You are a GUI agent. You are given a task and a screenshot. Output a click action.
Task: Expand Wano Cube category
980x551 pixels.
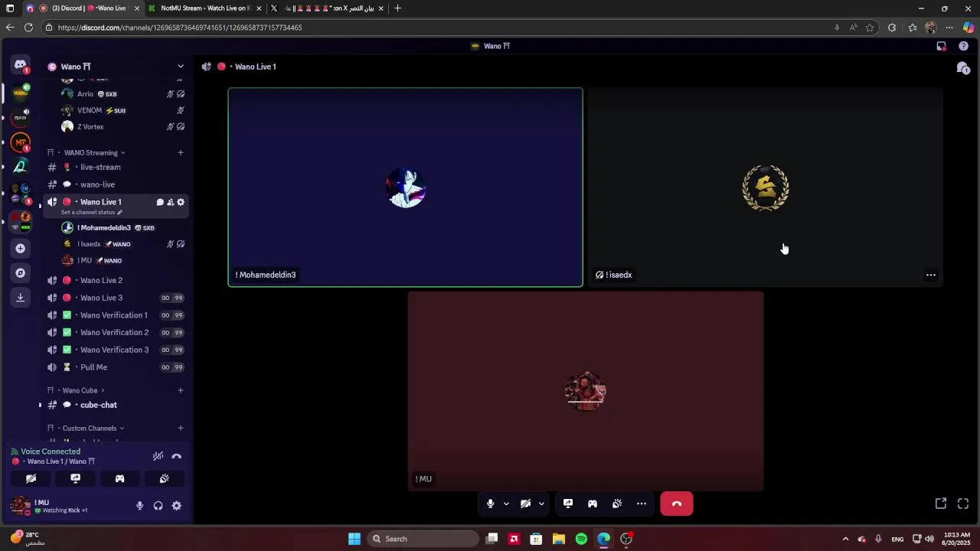(x=80, y=390)
